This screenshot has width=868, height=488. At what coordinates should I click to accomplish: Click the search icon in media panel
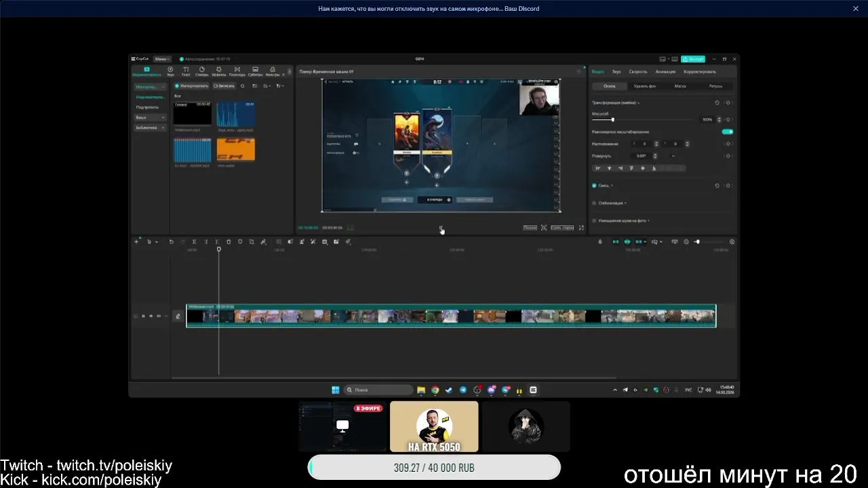(243, 86)
